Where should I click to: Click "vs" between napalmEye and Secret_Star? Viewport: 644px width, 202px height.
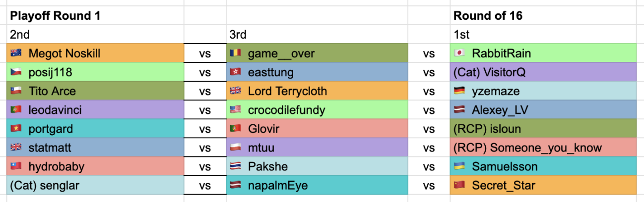429,186
